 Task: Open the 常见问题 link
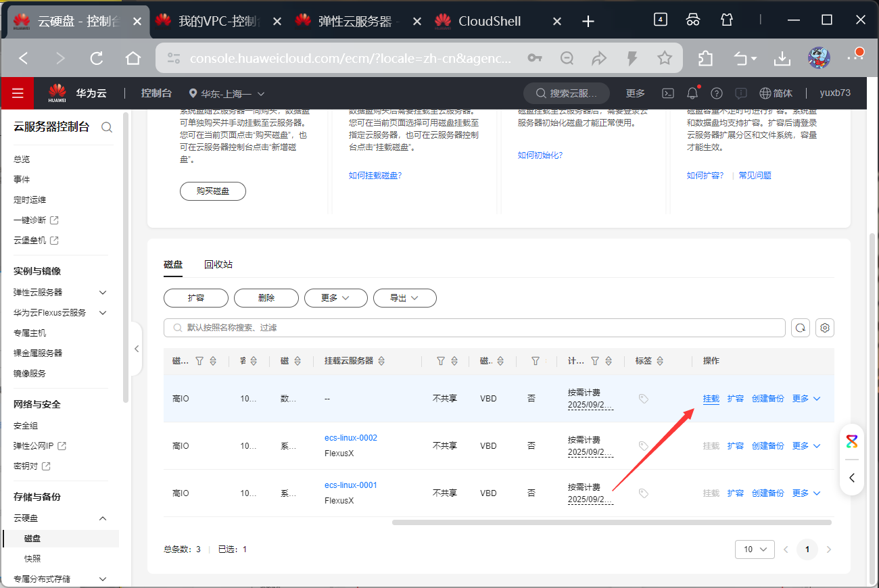(755, 176)
